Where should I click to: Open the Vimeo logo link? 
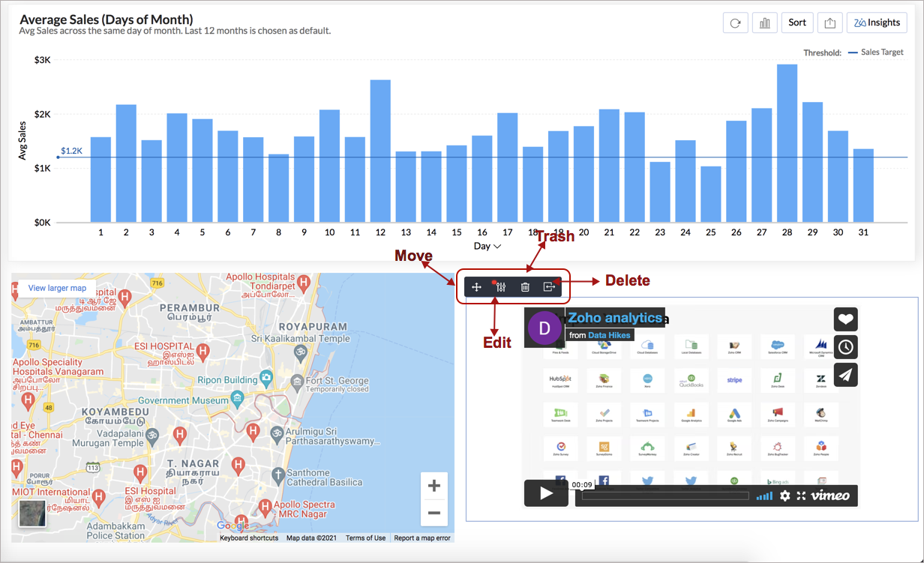coord(830,496)
